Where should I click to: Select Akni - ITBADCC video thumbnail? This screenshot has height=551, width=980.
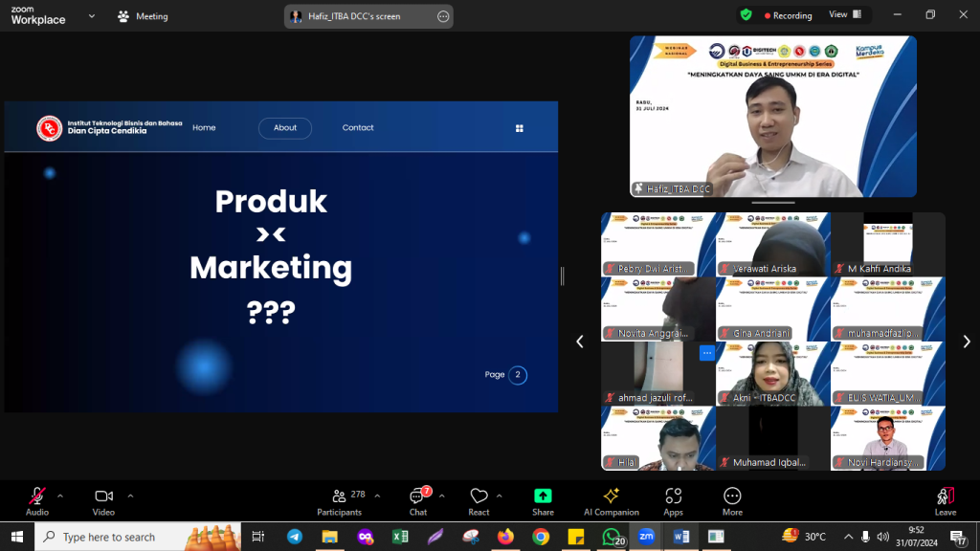(x=772, y=373)
